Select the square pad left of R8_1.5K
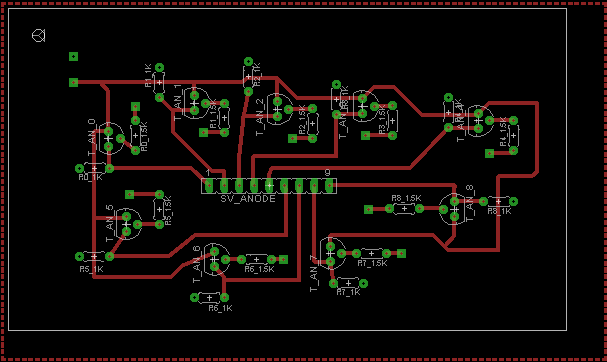The height and width of the screenshot is (362, 607). pos(369,209)
